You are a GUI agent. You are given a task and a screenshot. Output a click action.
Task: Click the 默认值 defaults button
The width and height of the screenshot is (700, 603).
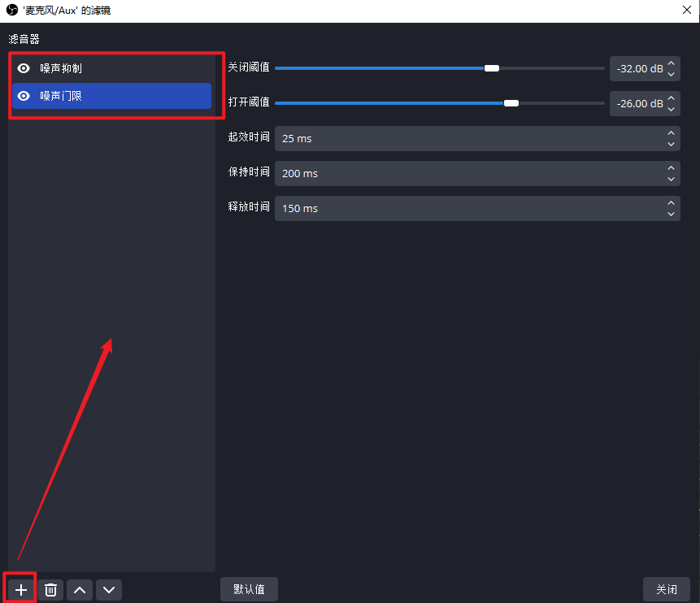click(249, 589)
